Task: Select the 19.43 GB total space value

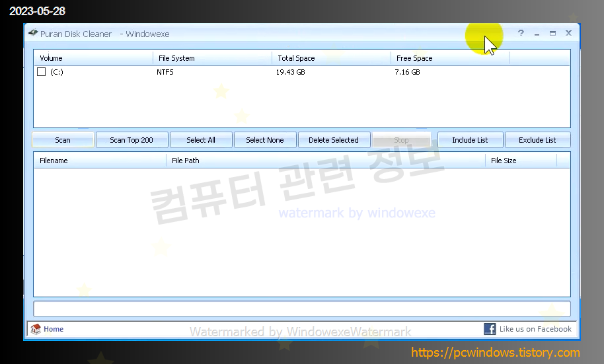Action: point(291,72)
